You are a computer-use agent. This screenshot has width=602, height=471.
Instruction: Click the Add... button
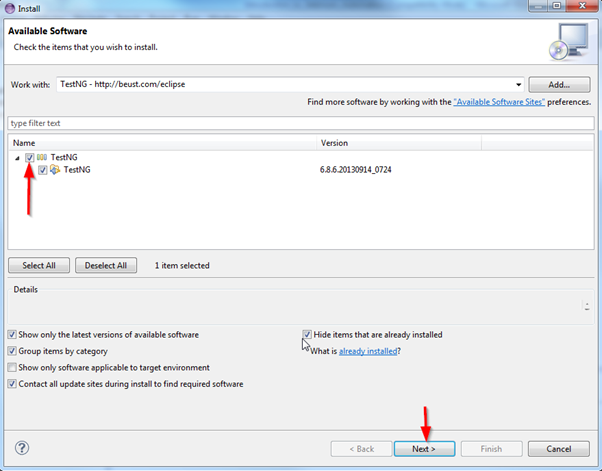559,84
